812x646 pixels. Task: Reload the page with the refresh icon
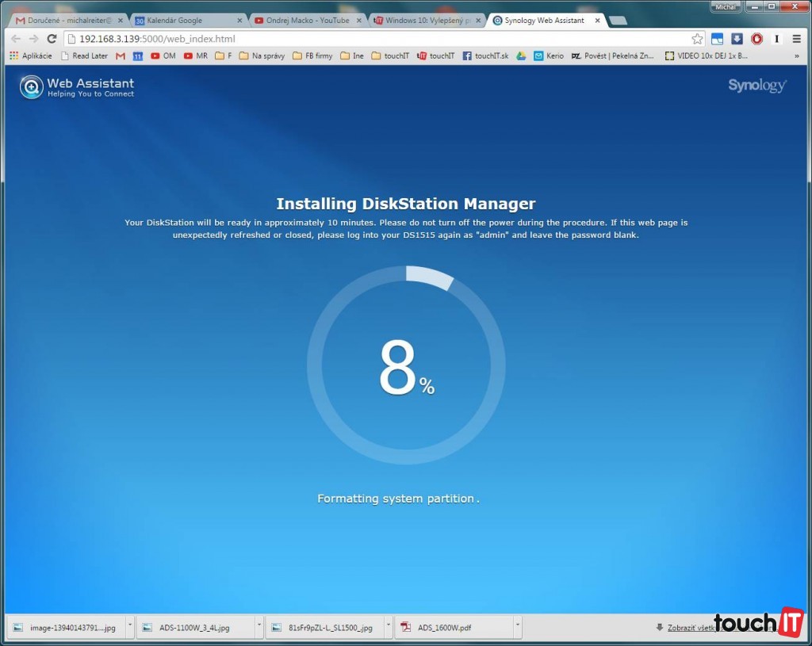pos(52,39)
